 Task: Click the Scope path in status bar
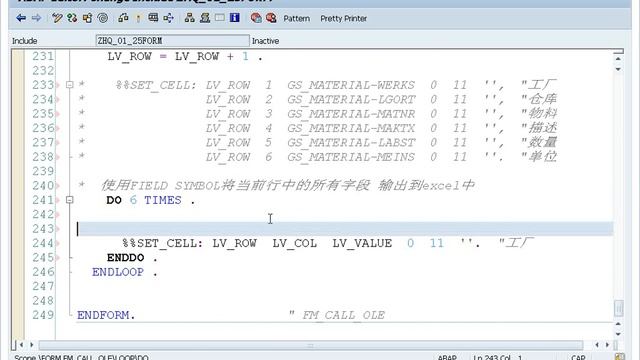(x=81, y=357)
